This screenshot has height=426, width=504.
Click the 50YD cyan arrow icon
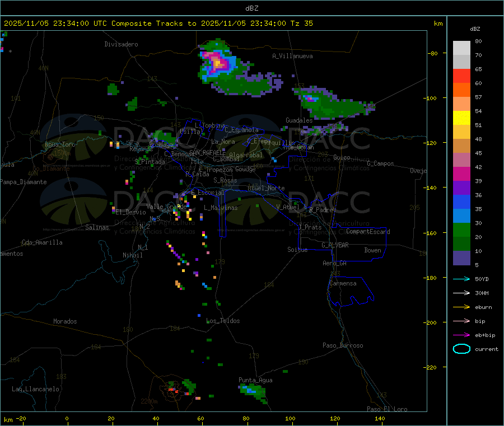pyautogui.click(x=461, y=279)
